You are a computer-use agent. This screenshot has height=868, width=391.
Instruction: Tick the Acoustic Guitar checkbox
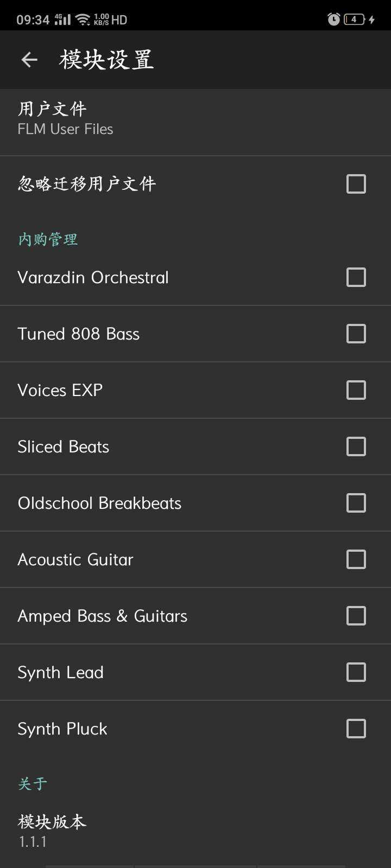(356, 559)
